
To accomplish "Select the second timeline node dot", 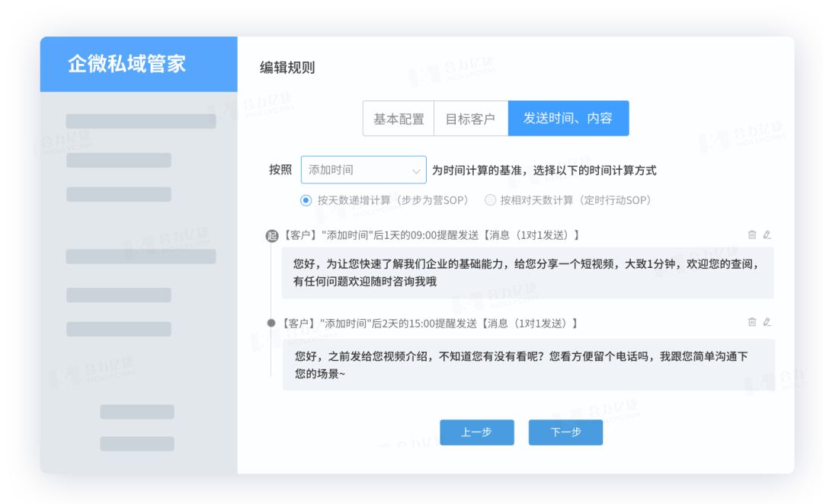I will tap(271, 324).
